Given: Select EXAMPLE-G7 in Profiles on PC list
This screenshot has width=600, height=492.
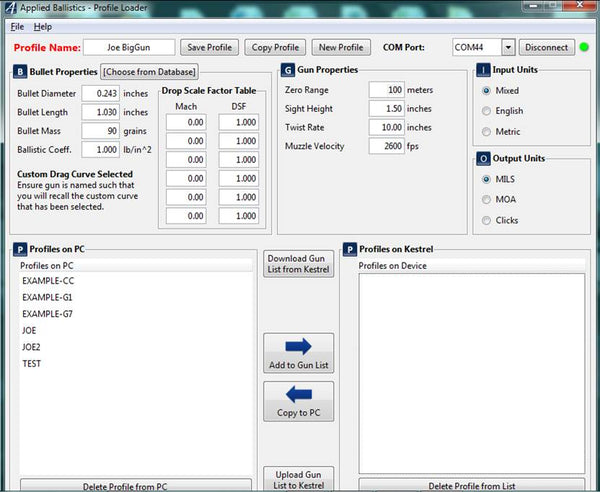Looking at the screenshot, I should tap(47, 314).
